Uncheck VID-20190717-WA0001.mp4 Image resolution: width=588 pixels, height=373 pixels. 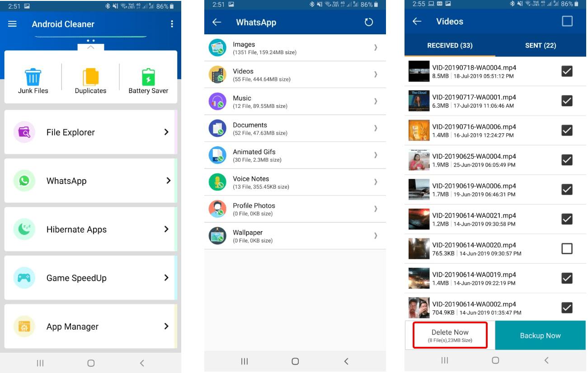[567, 101]
